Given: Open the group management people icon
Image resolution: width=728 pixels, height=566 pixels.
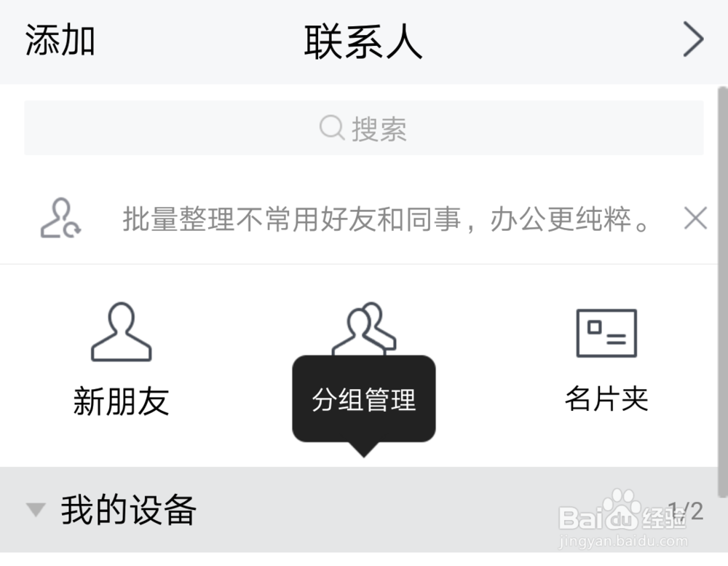Looking at the screenshot, I should click(363, 329).
